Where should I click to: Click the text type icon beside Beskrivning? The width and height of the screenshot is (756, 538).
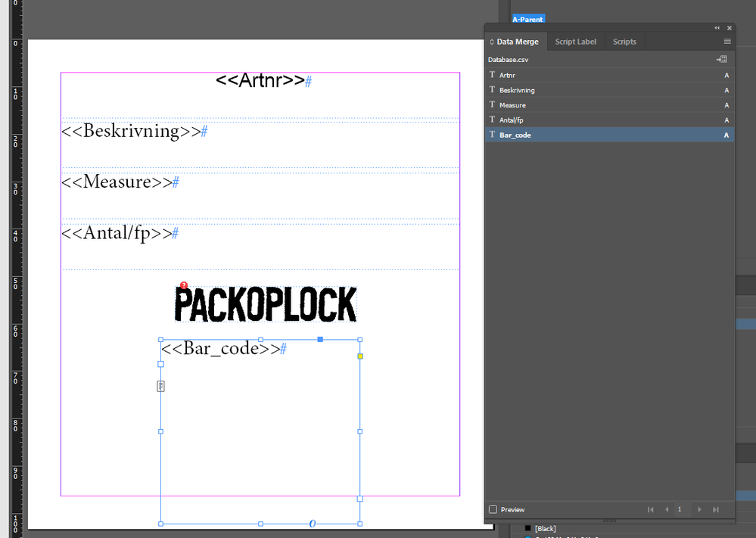tap(492, 89)
